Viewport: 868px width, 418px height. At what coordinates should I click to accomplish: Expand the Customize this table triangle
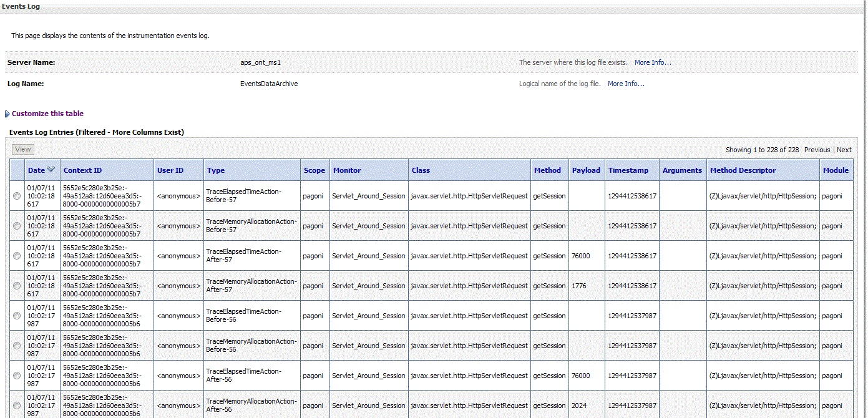tap(7, 114)
